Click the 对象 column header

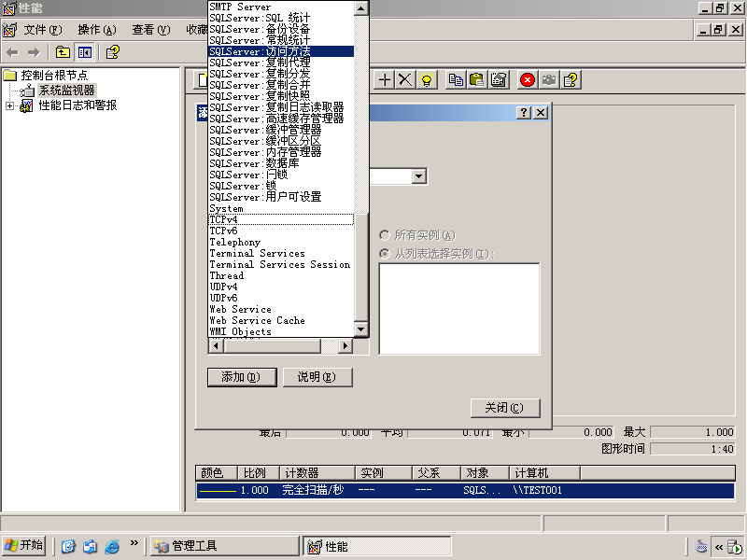point(485,473)
